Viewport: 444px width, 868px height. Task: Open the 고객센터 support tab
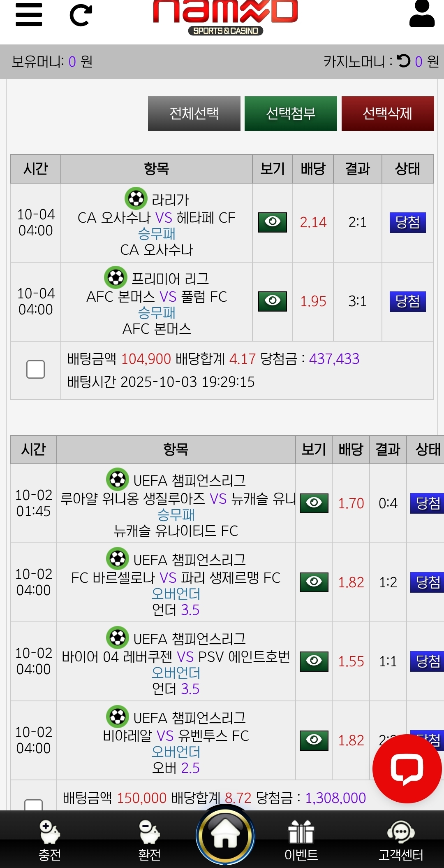pos(401,840)
